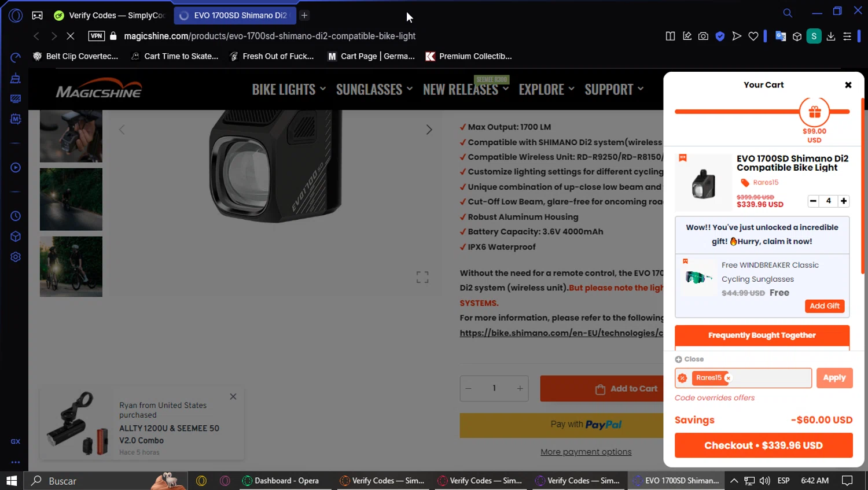868x490 pixels.
Task: Open the sidebar player icon
Action: click(x=16, y=168)
